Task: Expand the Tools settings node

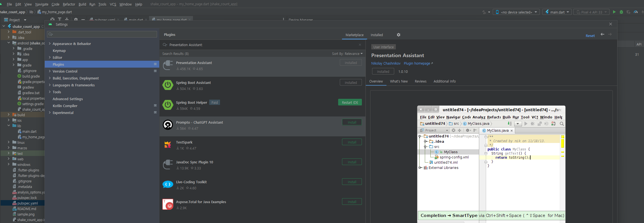Action: 50,92
